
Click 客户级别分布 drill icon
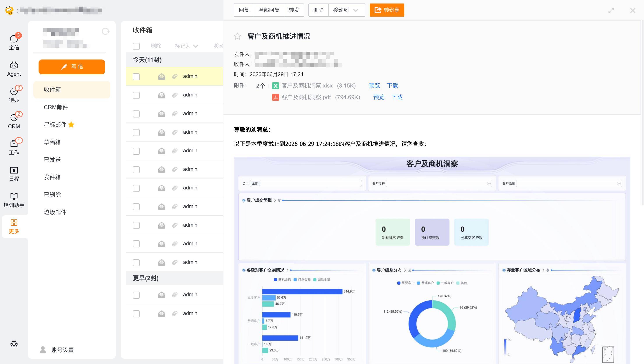pyautogui.click(x=409, y=270)
